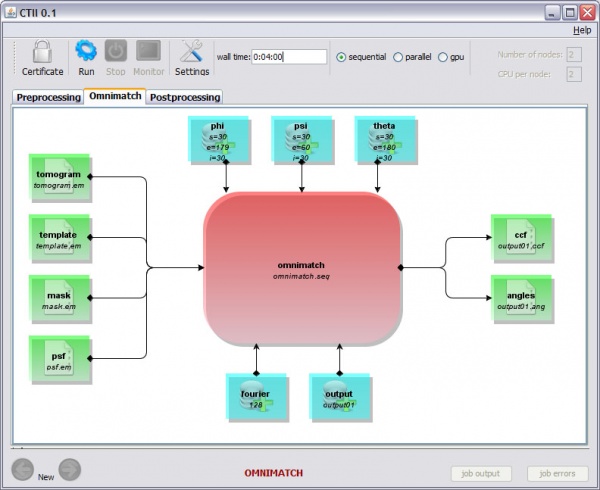This screenshot has height=490, width=600.
Task: Click the ccf output file node
Action: [x=520, y=240]
